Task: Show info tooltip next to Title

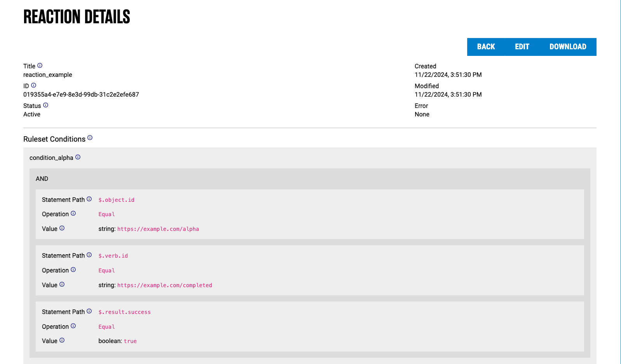Action: coord(40,66)
